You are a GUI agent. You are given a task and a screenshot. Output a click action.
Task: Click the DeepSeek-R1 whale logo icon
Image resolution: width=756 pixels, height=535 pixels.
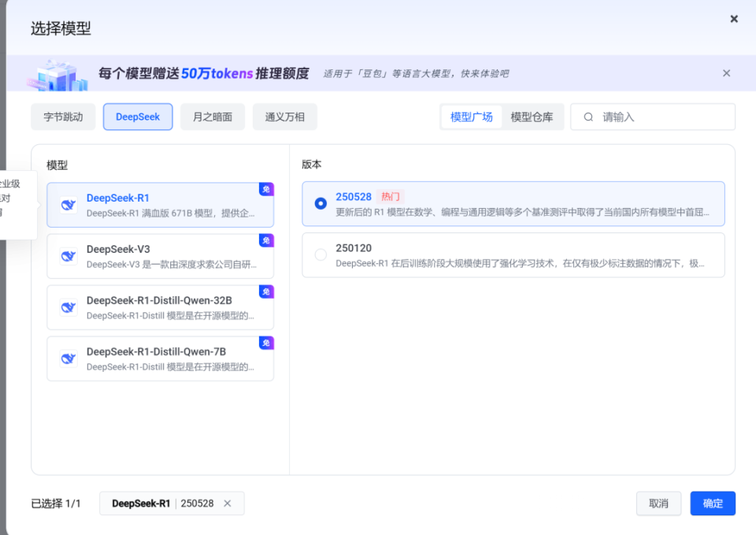pos(69,205)
